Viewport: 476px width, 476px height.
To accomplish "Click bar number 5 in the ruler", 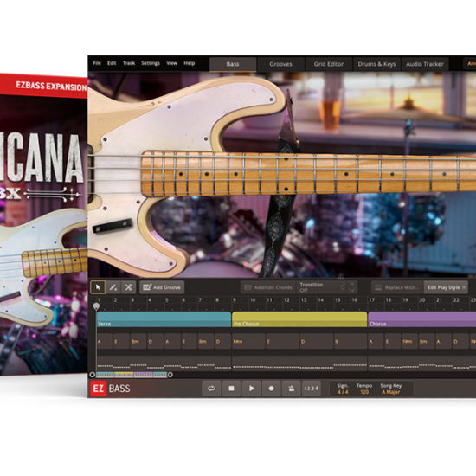I will (166, 300).
